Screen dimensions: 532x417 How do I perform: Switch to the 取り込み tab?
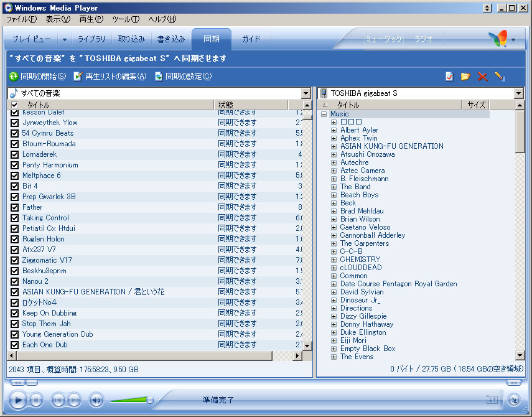(131, 39)
